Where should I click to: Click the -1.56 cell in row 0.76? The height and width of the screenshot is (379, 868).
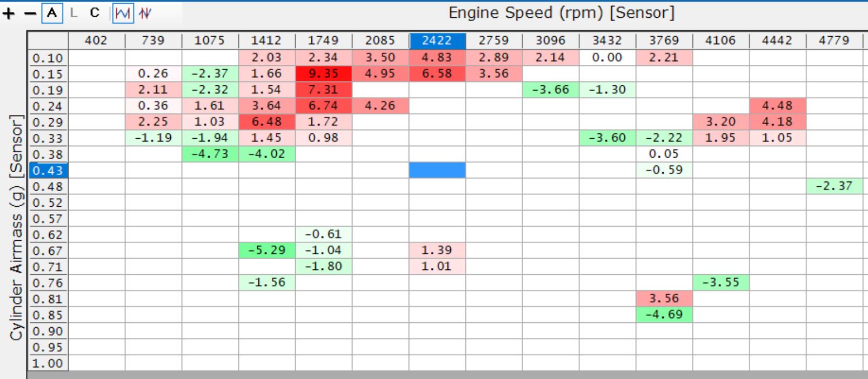[x=267, y=283]
